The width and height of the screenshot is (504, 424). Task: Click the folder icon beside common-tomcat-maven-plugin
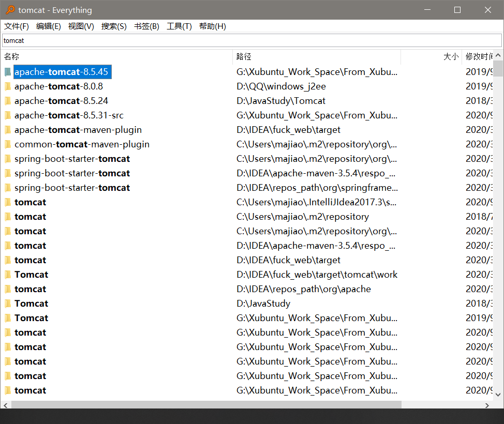(x=7, y=144)
